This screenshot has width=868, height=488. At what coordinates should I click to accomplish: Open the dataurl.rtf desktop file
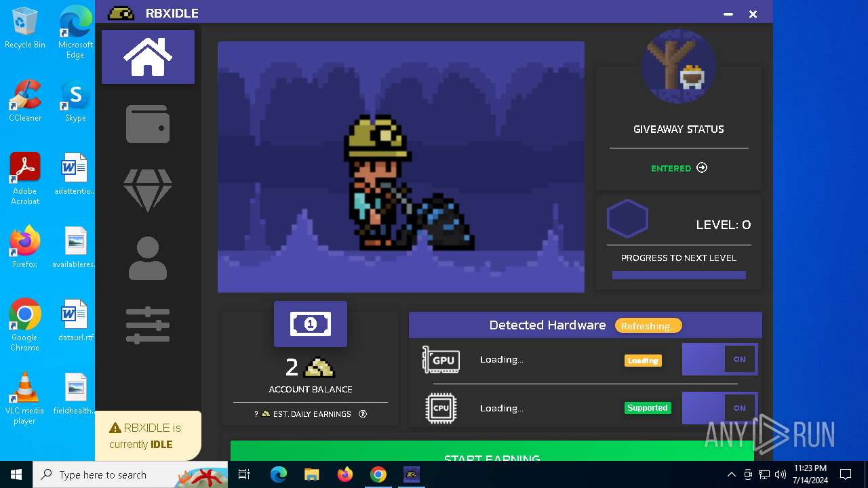click(x=75, y=321)
